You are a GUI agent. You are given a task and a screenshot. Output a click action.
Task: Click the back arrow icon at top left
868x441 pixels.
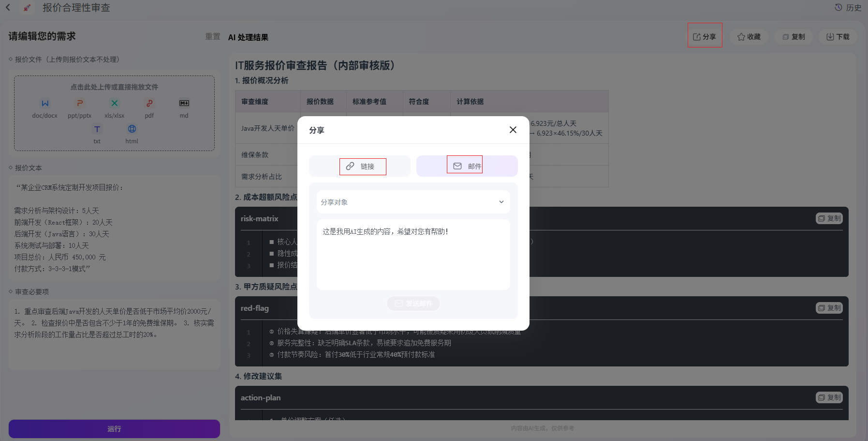8,7
